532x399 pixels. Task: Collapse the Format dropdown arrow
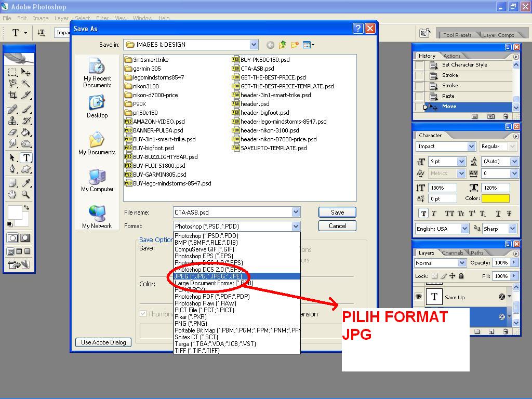coord(296,226)
